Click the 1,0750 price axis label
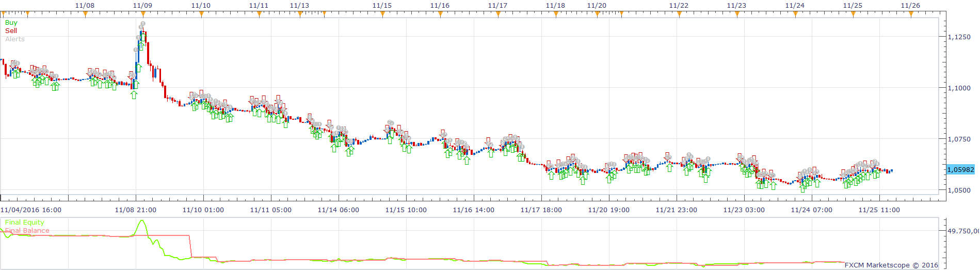This screenshot has width=980, height=270. pyautogui.click(x=959, y=139)
